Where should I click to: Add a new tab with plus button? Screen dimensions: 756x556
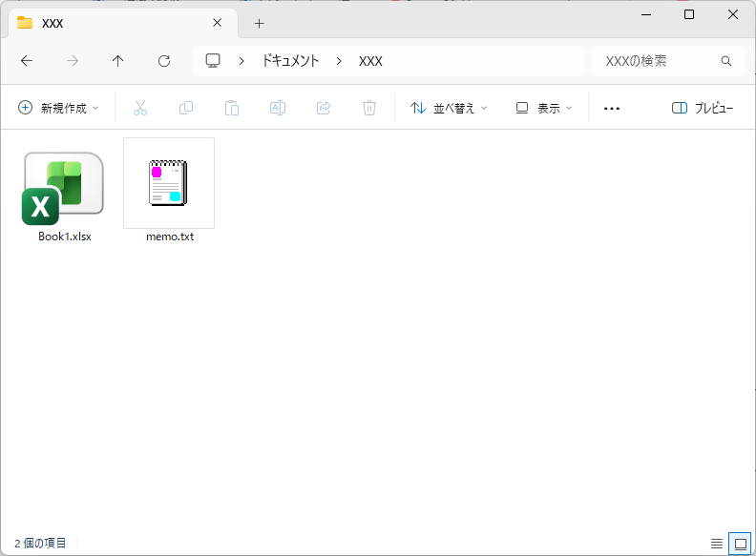[259, 23]
